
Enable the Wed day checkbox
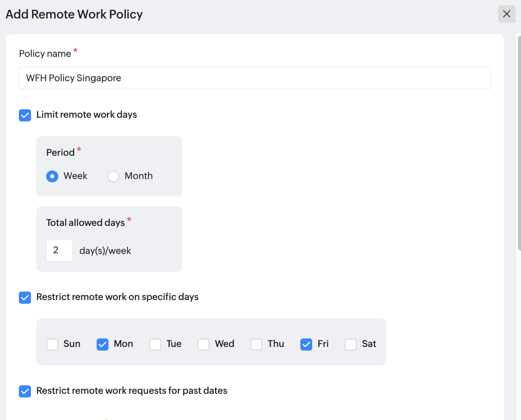point(204,344)
